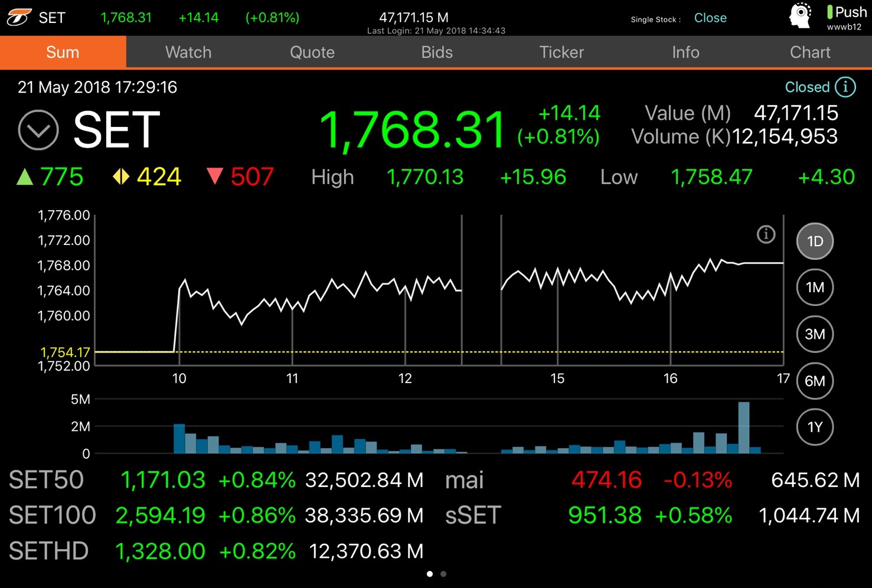Go to the second page dot indicator
This screenshot has height=588, width=872.
(x=443, y=574)
